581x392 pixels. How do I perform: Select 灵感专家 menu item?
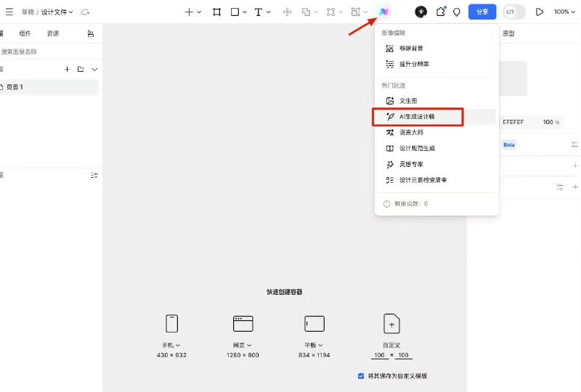[x=436, y=164]
